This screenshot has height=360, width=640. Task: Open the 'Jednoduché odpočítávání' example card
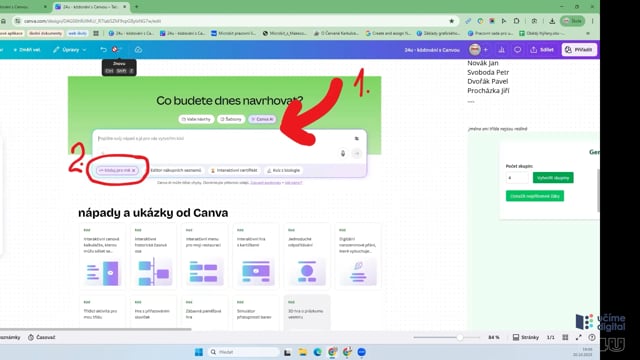click(x=307, y=256)
